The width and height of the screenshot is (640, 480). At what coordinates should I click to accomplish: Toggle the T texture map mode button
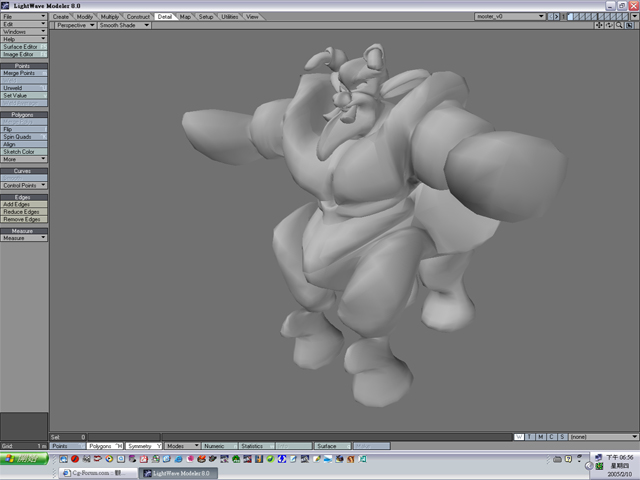(x=530, y=437)
